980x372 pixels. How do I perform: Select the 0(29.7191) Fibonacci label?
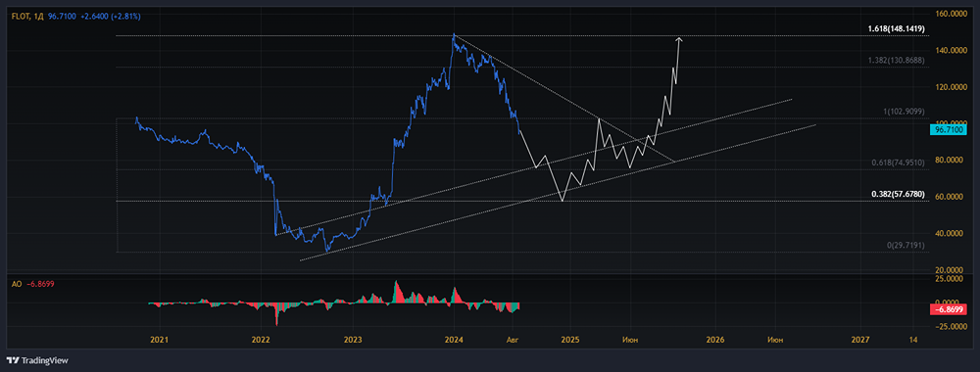click(906, 246)
